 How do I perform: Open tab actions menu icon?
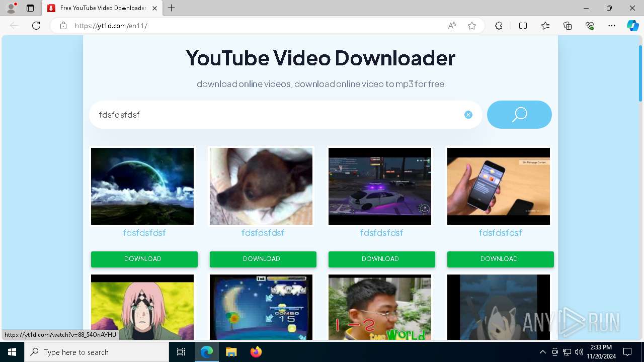pos(30,8)
